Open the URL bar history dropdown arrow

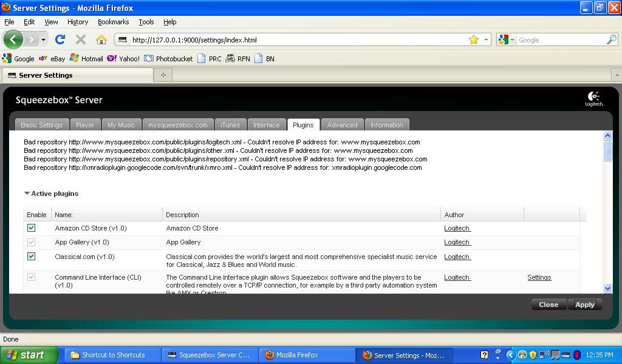tap(486, 40)
